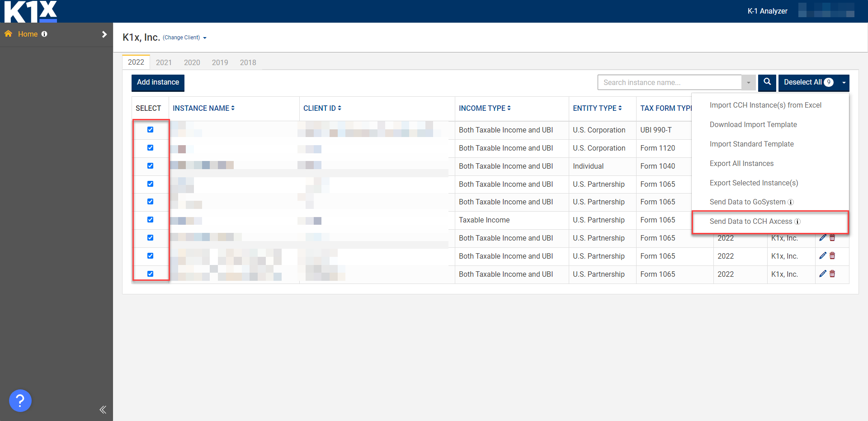Select the Home icon in sidebar
The height and width of the screenshot is (421, 868).
click(x=8, y=33)
